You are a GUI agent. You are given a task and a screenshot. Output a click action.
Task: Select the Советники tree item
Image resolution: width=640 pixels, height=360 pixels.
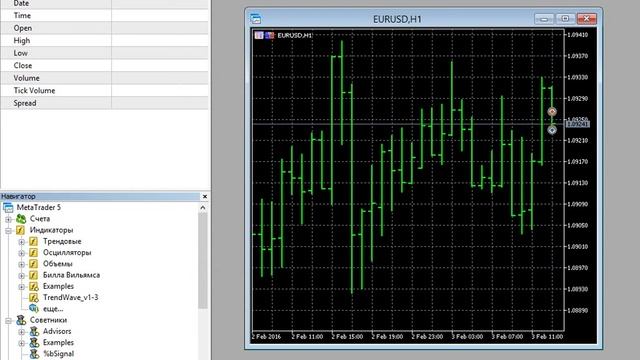click(x=48, y=320)
